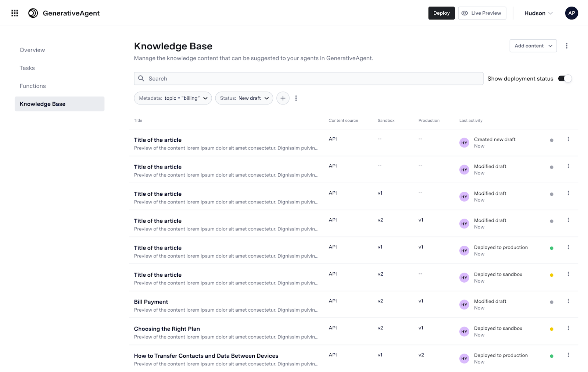The height and width of the screenshot is (372, 588).
Task: Open the Hudson workspace dropdown
Action: point(538,13)
